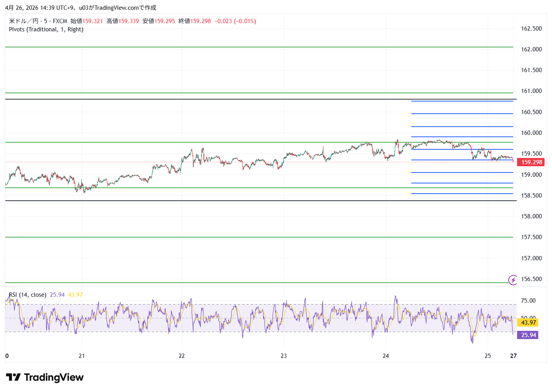Image resolution: width=552 pixels, height=392 pixels.
Task: Select the Pivots (Traditional, 1, Right) indicator label
Action: point(46,29)
